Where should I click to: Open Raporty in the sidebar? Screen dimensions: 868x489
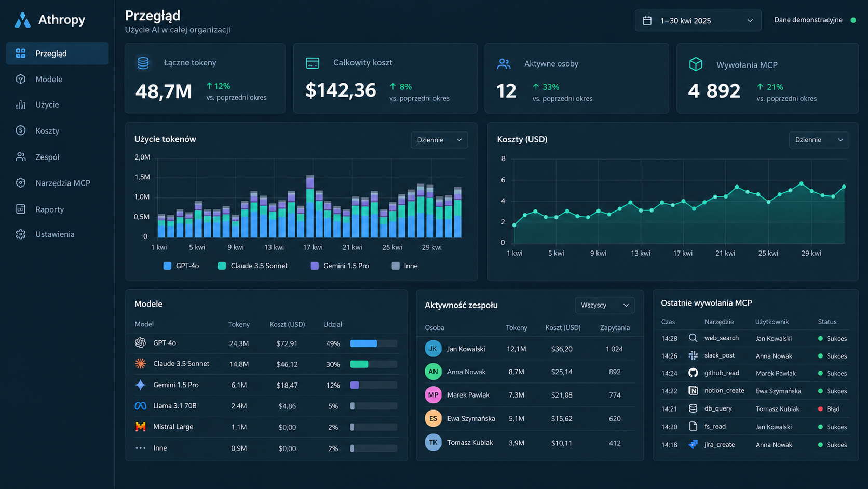[x=57, y=209]
